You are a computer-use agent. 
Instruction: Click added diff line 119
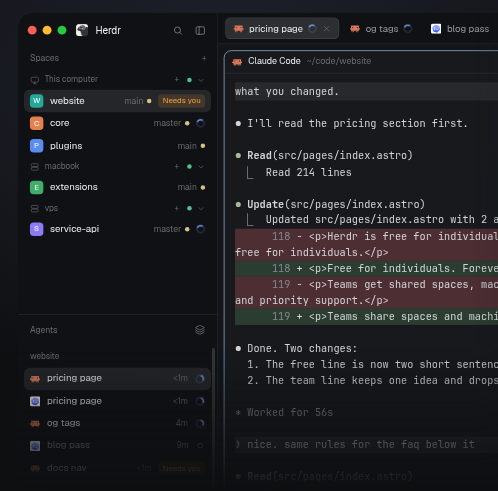tap(366, 317)
